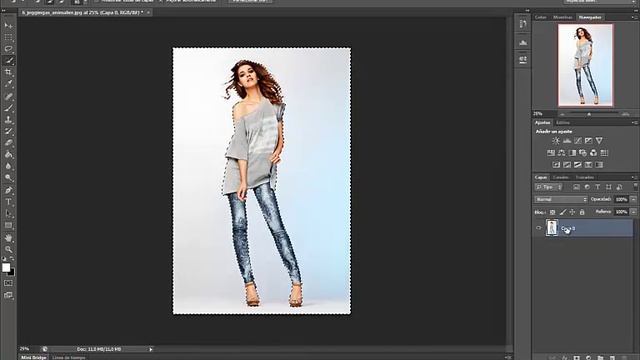Select the Move tool
The image size is (640, 360).
tap(8, 25)
